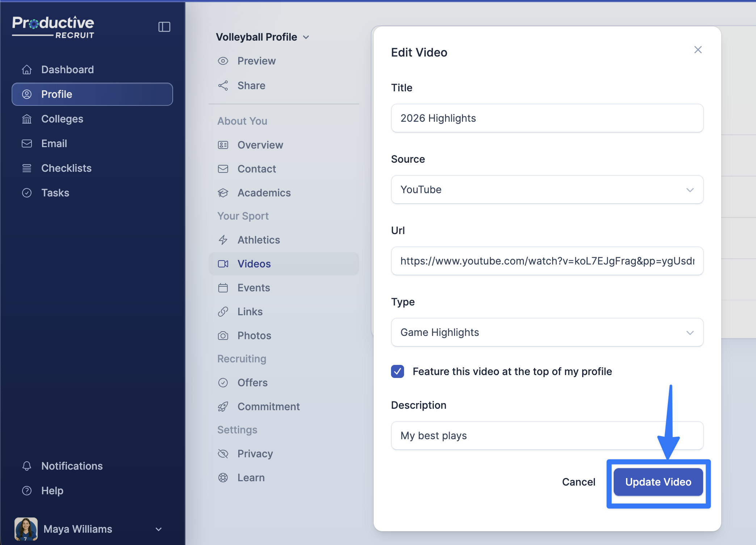Viewport: 756px width, 545px height.
Task: Click the Dashboard home icon
Action: point(27,69)
